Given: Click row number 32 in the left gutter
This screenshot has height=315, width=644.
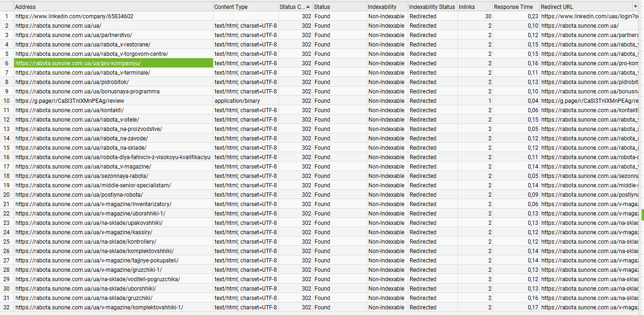Looking at the screenshot, I should point(7,307).
